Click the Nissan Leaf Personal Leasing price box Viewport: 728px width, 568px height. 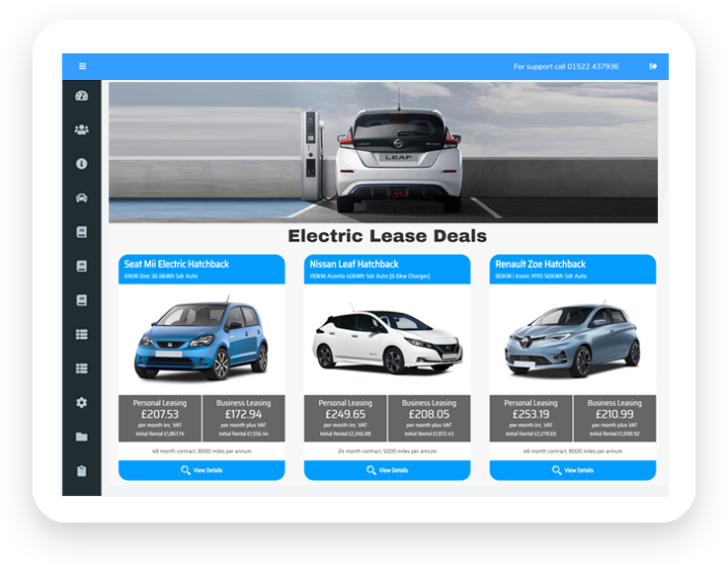pyautogui.click(x=345, y=418)
